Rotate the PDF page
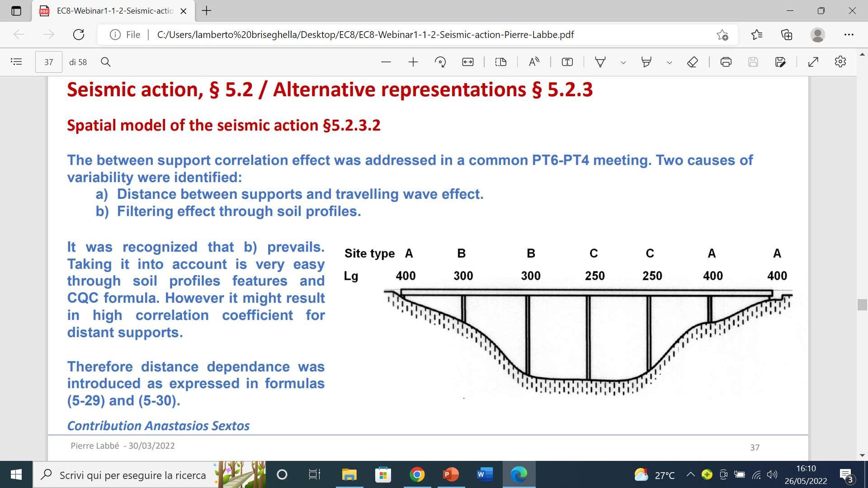Viewport: 868px width, 488px height. click(440, 62)
